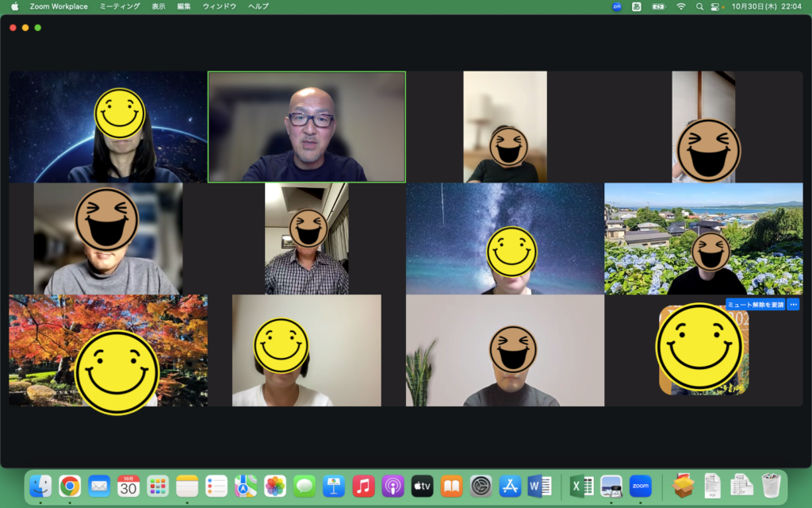
Task: Open the three-dot options on the bottom-right tile
Action: coord(793,305)
